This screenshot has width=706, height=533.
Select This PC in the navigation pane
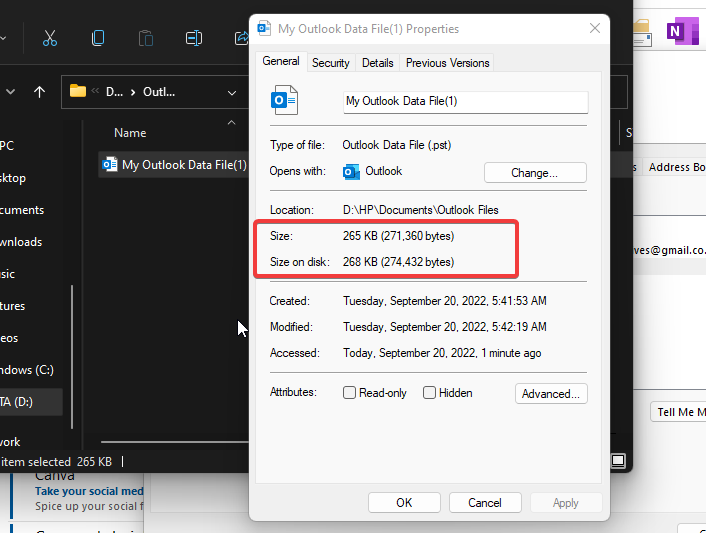8,146
